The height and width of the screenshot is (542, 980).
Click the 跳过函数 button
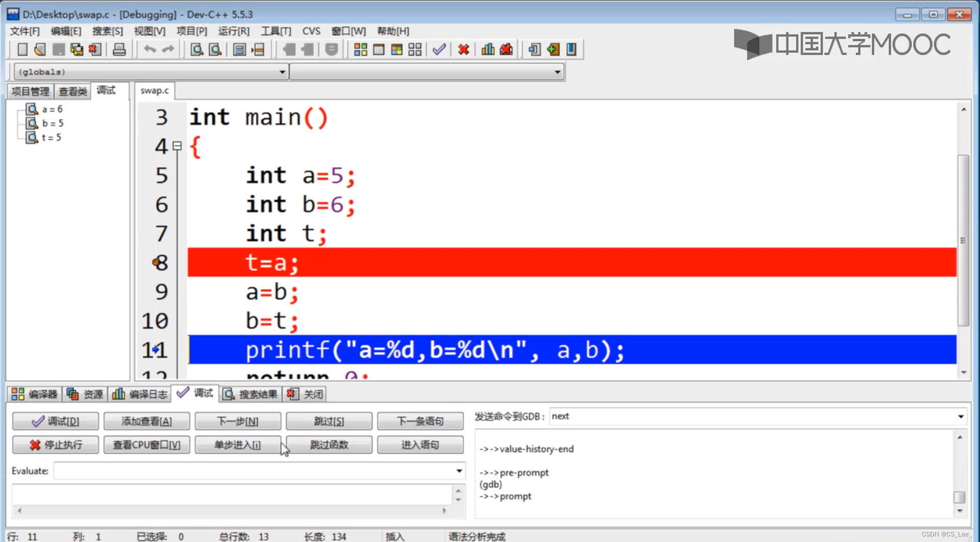tap(329, 445)
